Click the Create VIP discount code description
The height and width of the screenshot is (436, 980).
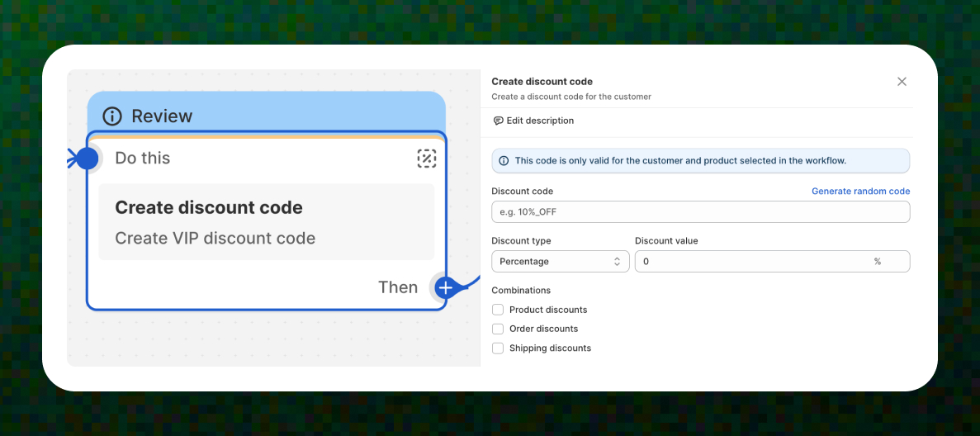pyautogui.click(x=215, y=239)
